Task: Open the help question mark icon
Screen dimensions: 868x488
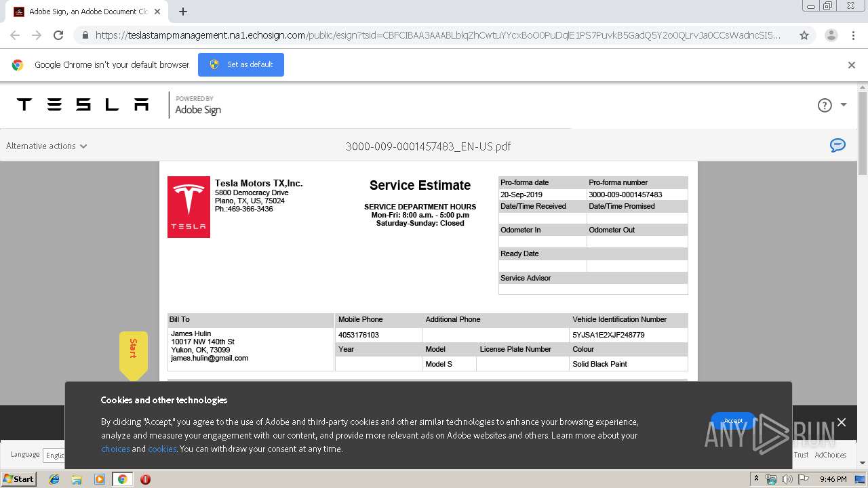Action: coord(825,105)
